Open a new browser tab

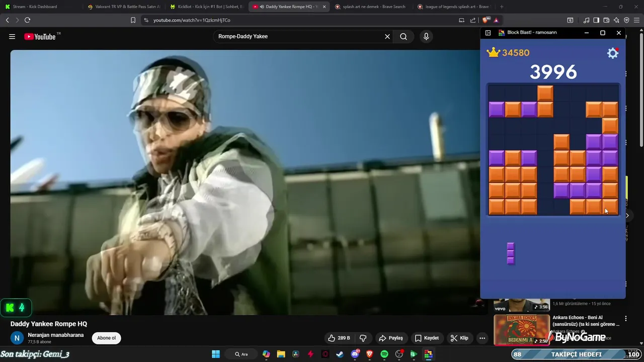pyautogui.click(x=502, y=7)
